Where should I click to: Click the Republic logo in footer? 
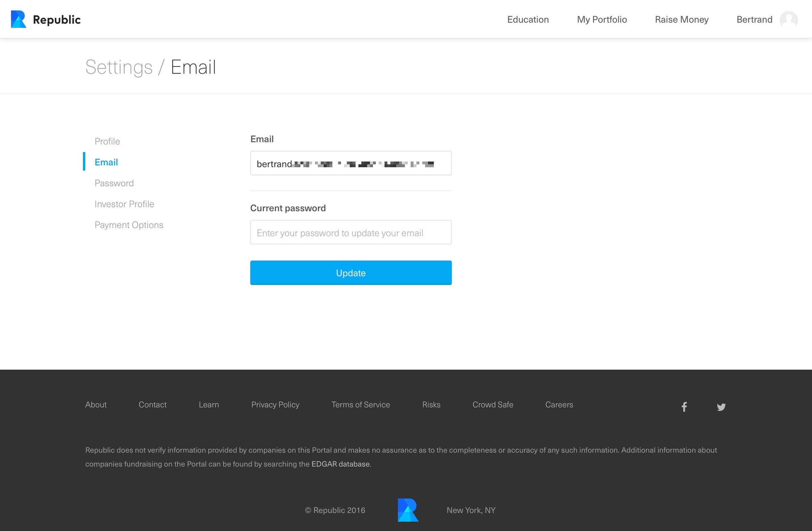[408, 510]
